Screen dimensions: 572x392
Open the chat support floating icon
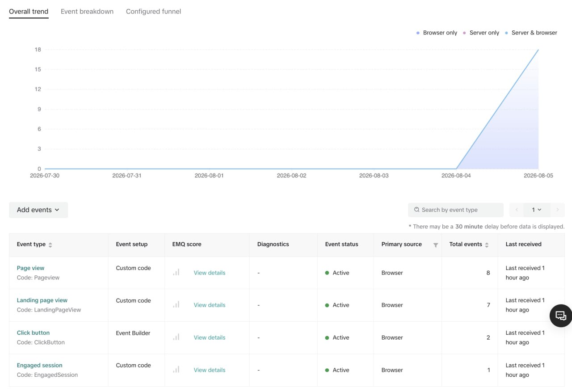[x=561, y=316]
